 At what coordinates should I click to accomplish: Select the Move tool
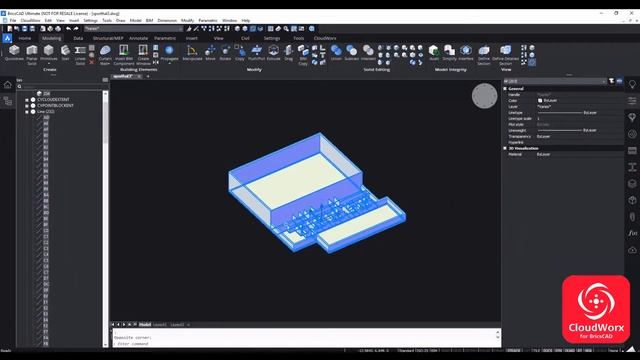tap(210, 53)
